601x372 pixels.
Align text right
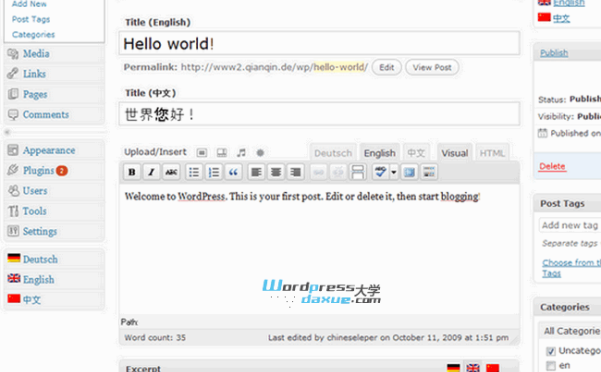click(295, 172)
